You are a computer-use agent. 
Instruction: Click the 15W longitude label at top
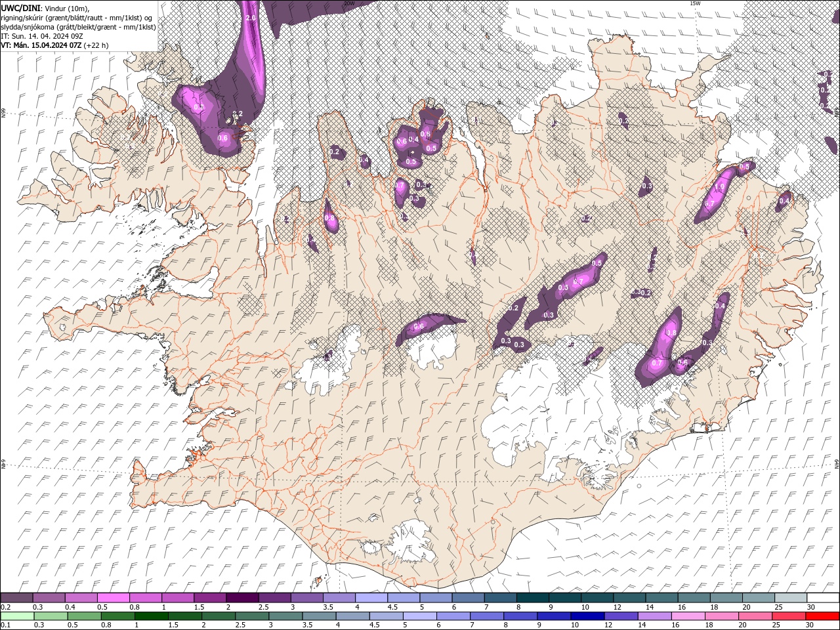(695, 3)
